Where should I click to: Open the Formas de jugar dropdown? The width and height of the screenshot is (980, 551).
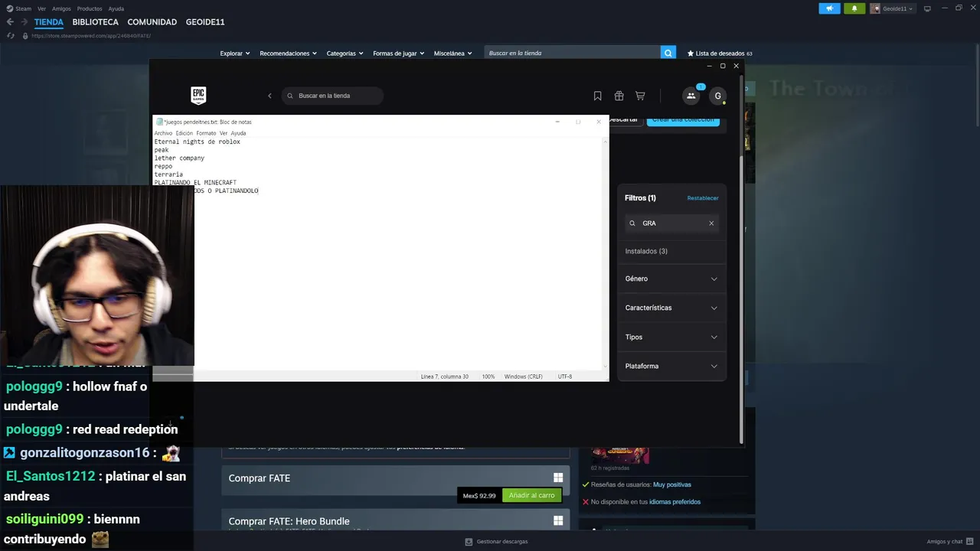pos(398,54)
